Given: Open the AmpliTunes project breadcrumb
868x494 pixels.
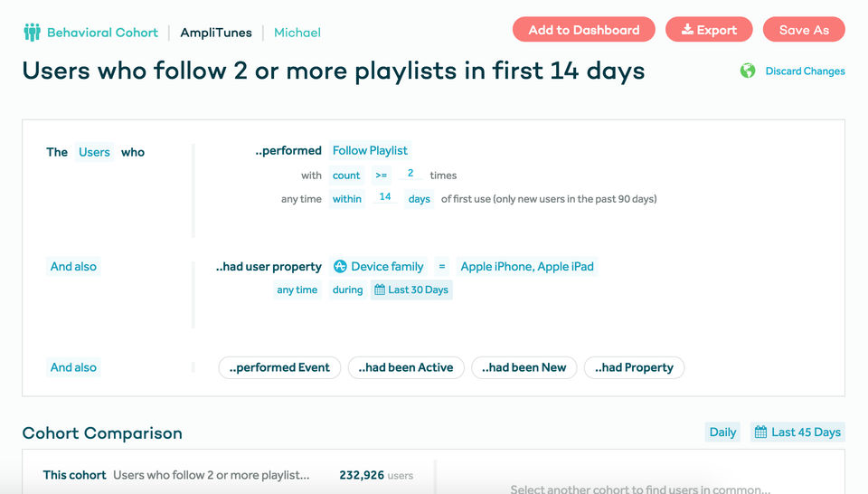Looking at the screenshot, I should tap(216, 33).
